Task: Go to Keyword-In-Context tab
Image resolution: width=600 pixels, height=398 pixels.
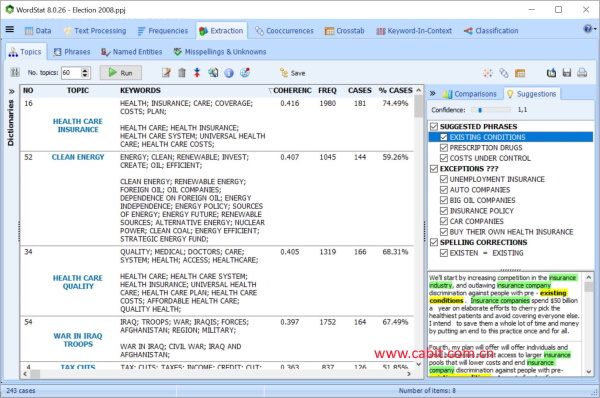Action: [414, 31]
